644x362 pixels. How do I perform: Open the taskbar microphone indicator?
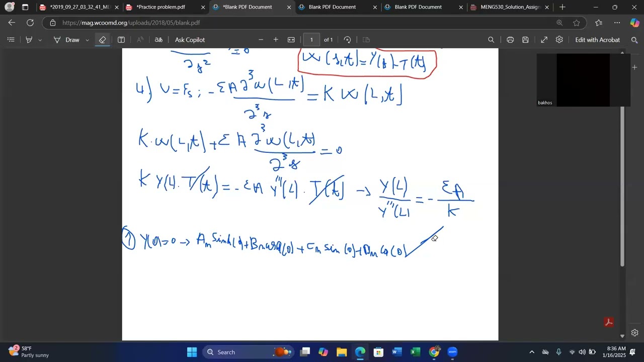tap(558, 352)
